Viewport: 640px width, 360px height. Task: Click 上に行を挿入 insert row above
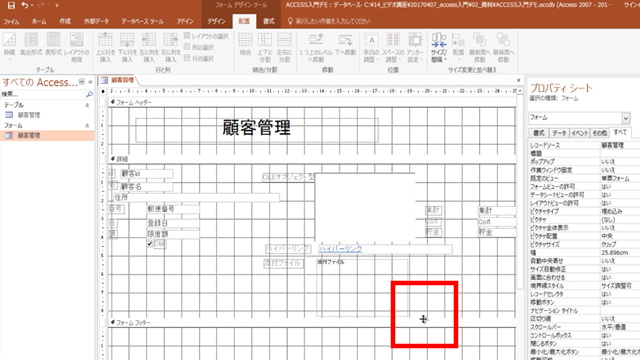tap(105, 47)
